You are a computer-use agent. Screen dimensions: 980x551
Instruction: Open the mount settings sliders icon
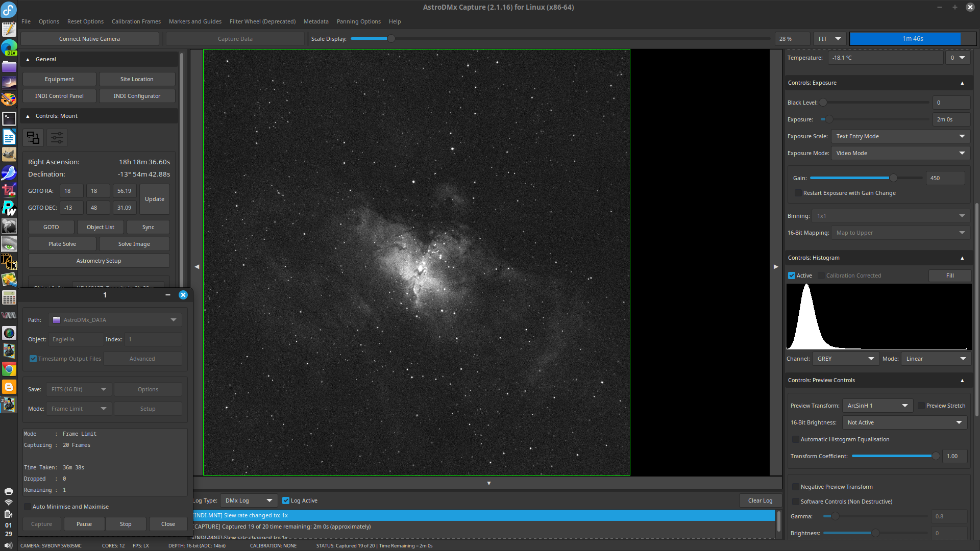coord(57,138)
